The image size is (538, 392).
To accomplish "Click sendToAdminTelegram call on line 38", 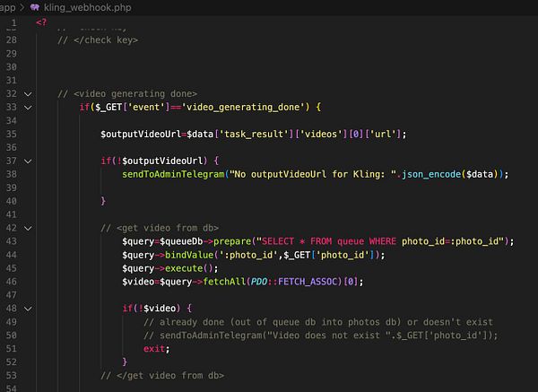I will (x=173, y=174).
